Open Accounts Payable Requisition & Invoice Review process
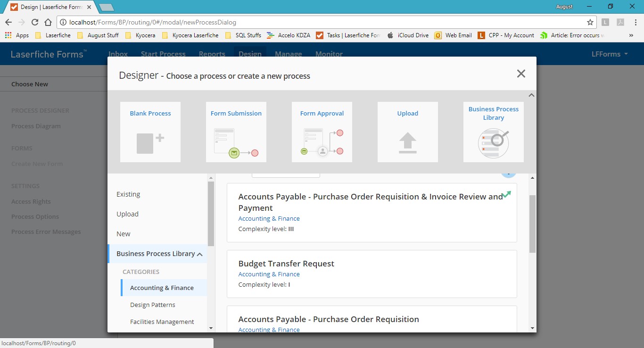 (x=372, y=213)
